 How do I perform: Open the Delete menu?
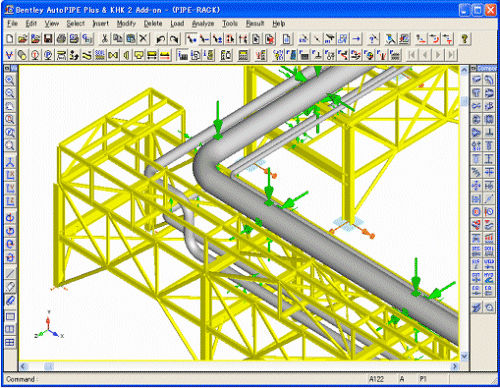pos(153,24)
